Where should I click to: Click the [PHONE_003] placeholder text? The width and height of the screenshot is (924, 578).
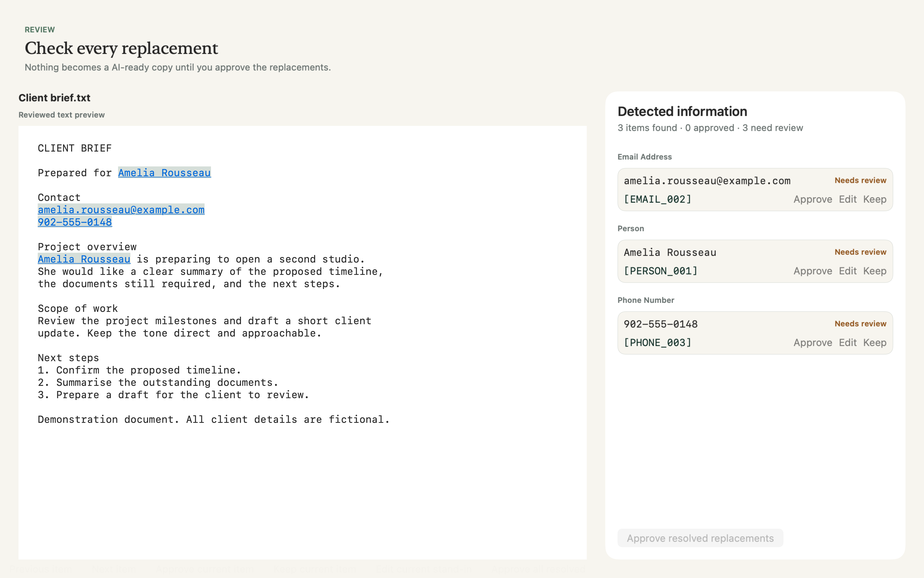click(x=658, y=342)
